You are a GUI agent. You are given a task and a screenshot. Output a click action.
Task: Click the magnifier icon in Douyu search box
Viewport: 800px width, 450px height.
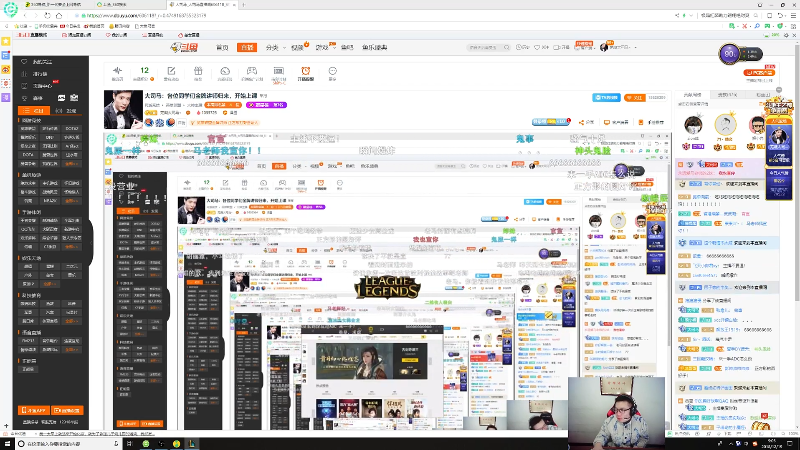(506, 47)
